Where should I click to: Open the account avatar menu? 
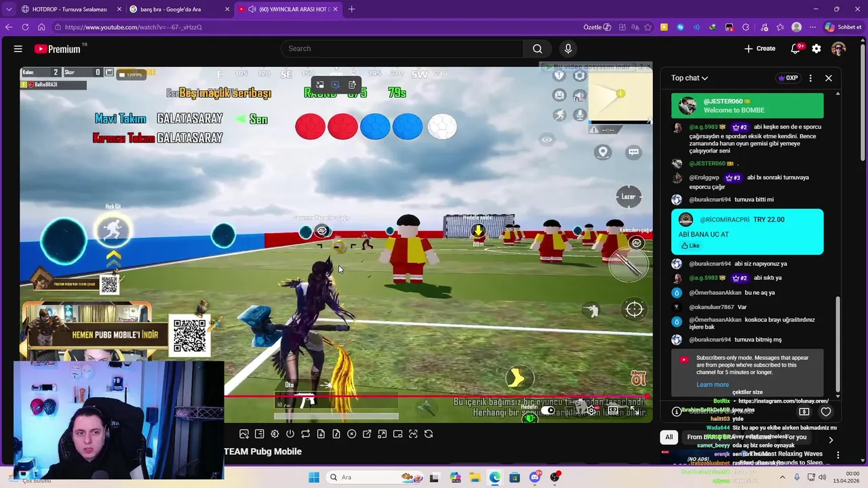tap(839, 49)
